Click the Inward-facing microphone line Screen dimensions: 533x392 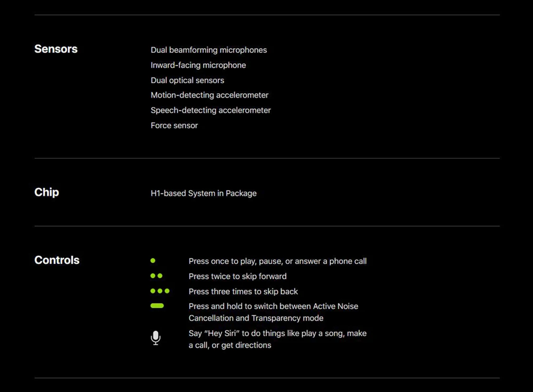click(x=198, y=65)
